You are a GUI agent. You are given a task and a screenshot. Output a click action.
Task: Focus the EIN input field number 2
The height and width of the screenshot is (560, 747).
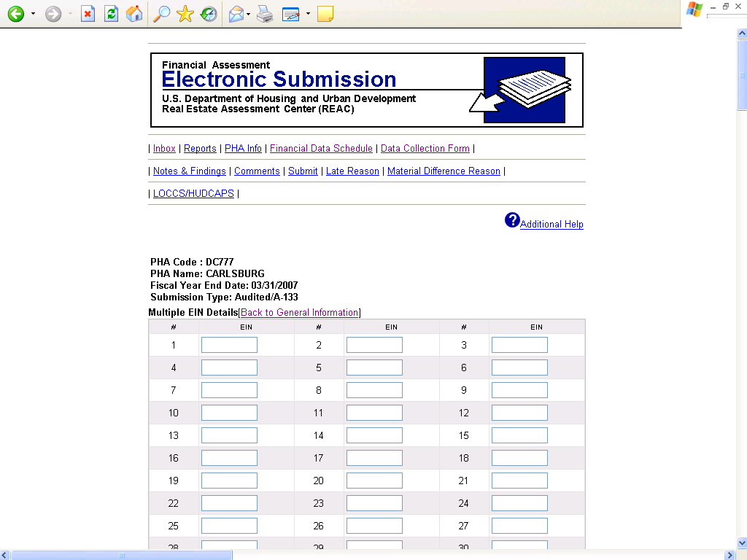point(374,345)
